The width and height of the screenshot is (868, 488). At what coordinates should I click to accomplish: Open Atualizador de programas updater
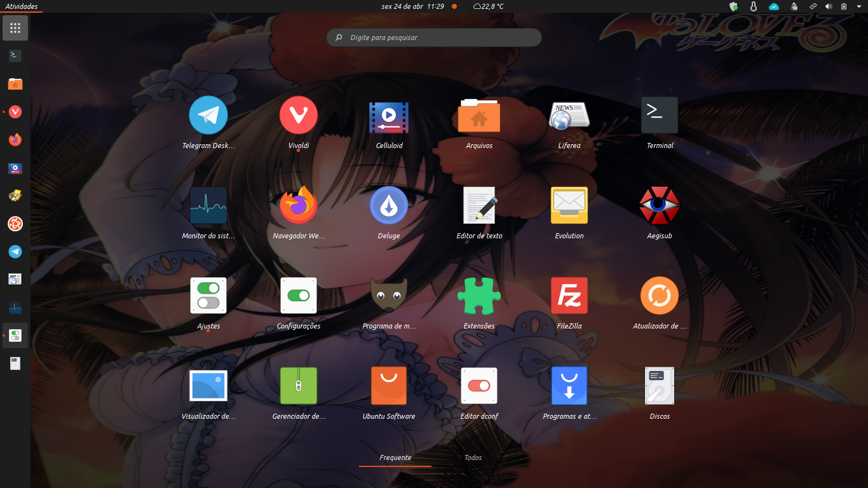point(660,296)
